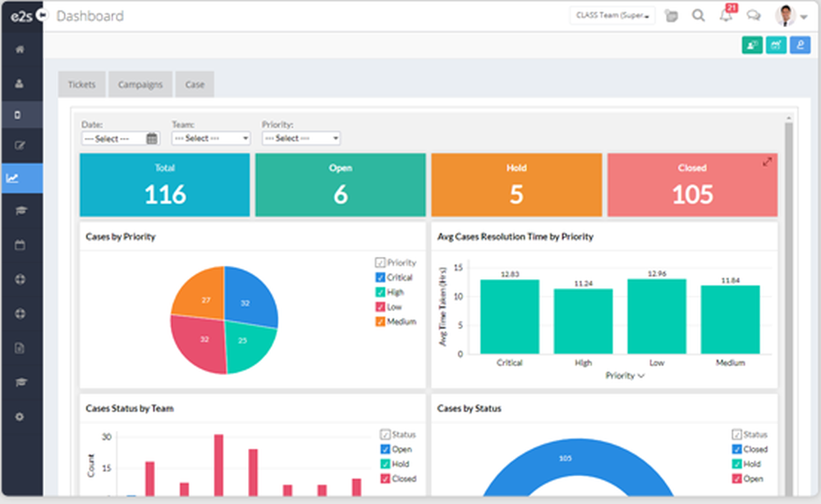Open the Priority filter select dropdown
This screenshot has height=504, width=821.
click(301, 138)
